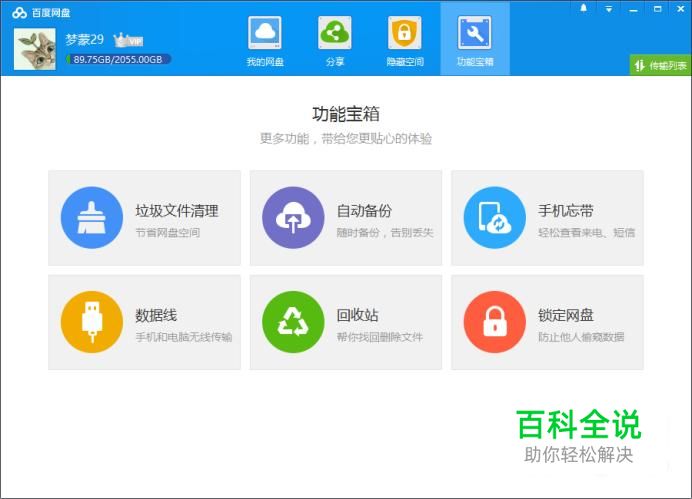Click the Baidu Netdisk logo icon
This screenshot has width=692, height=499.
tap(19, 13)
